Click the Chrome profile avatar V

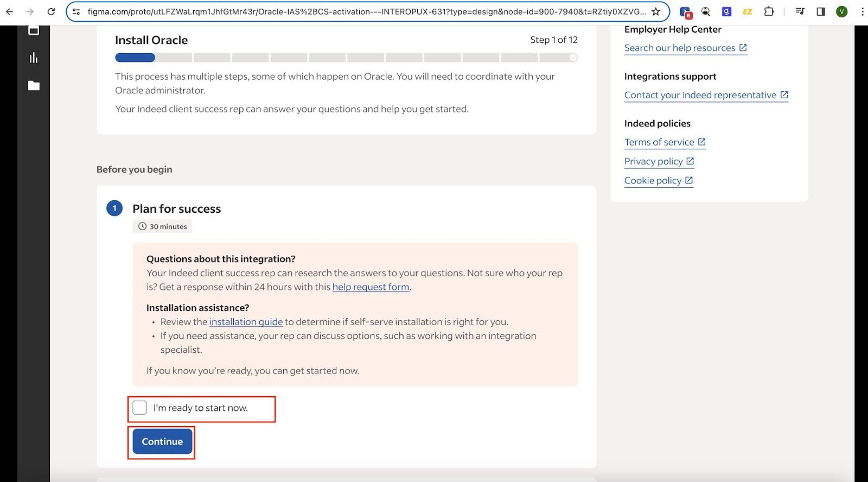tap(841, 11)
